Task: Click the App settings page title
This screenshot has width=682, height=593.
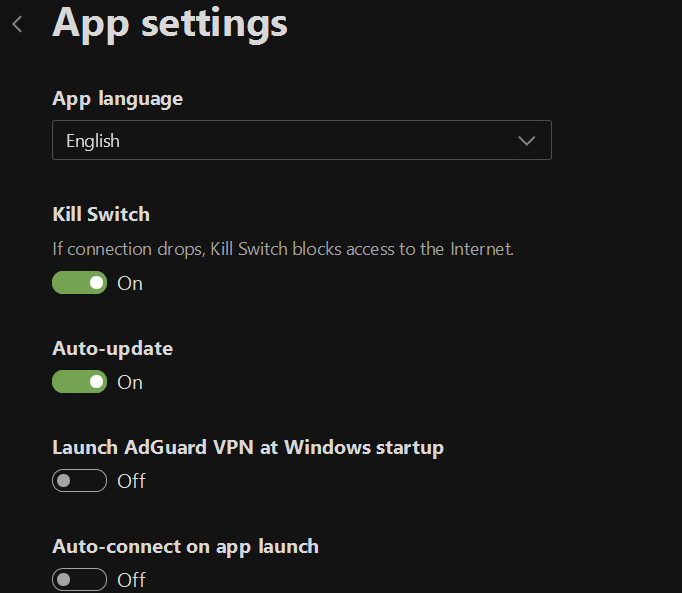Action: point(170,24)
